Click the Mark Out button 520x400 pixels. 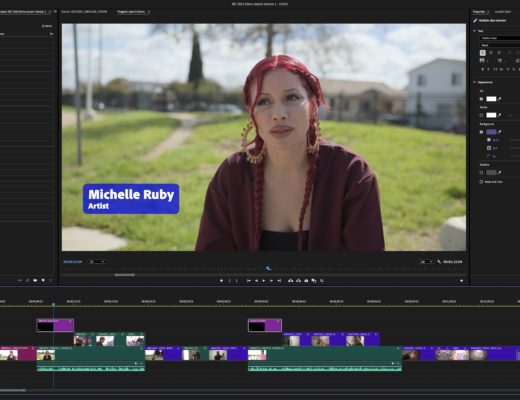point(237,281)
